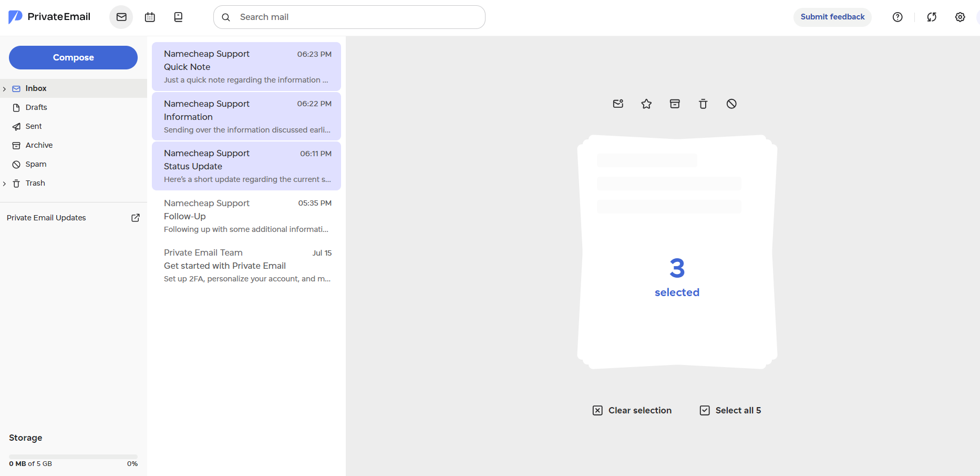
Task: Click the '3 selected' counter
Action: [x=677, y=277]
